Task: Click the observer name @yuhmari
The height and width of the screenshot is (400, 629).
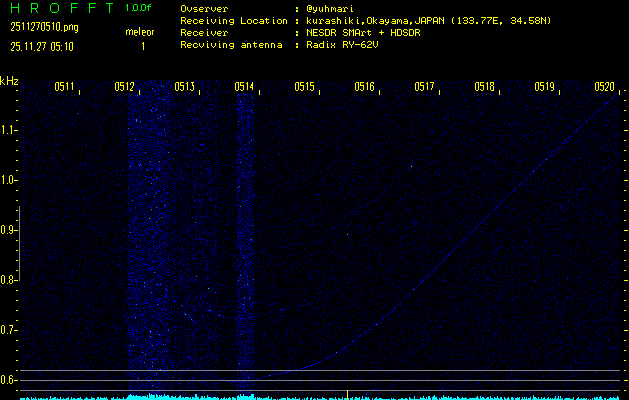Action: (x=330, y=9)
